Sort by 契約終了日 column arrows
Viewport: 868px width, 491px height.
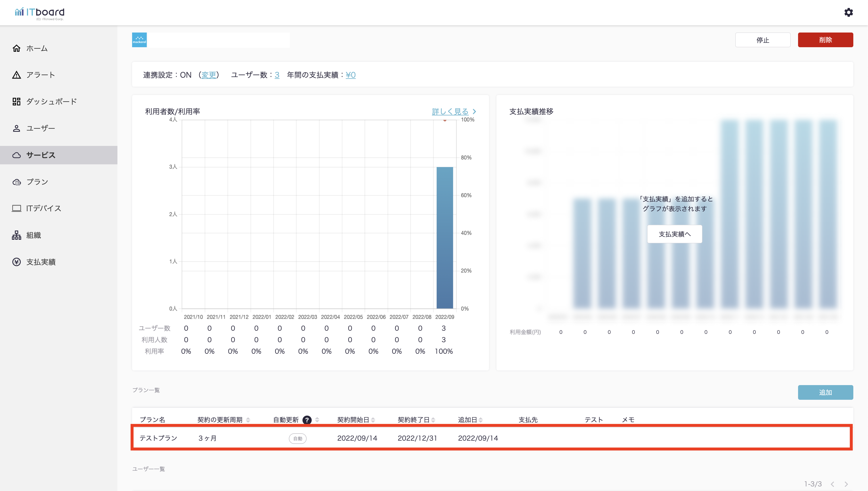433,420
